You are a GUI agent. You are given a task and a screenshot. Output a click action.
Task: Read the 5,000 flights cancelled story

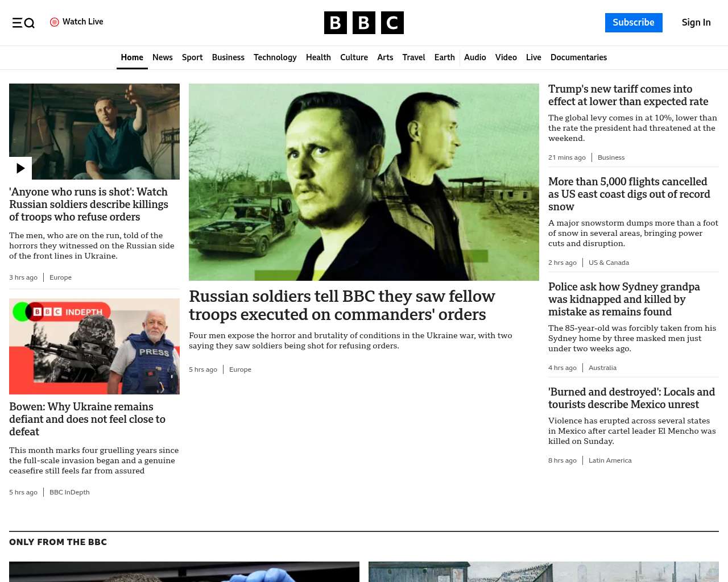tap(629, 194)
